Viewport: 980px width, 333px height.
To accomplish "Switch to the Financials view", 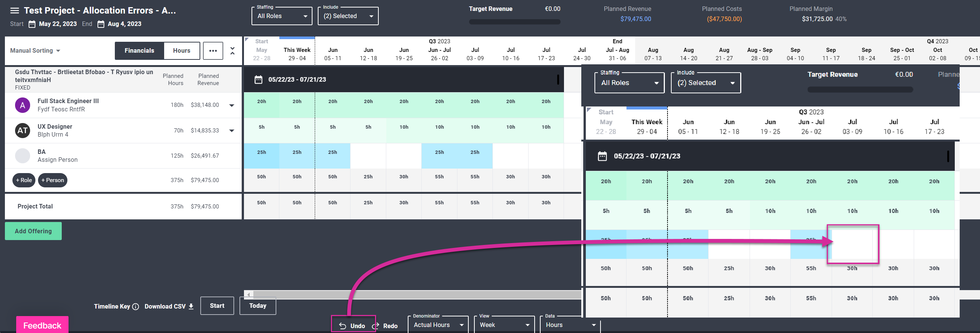I will 139,50.
